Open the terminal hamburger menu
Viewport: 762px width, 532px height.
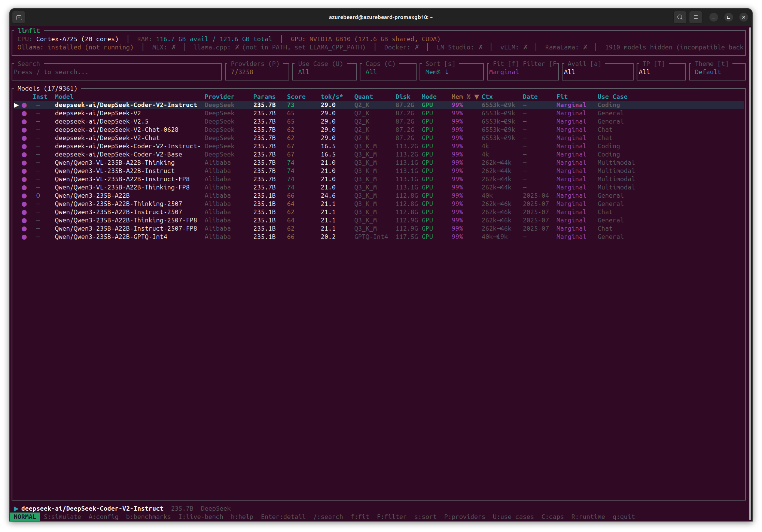click(696, 17)
